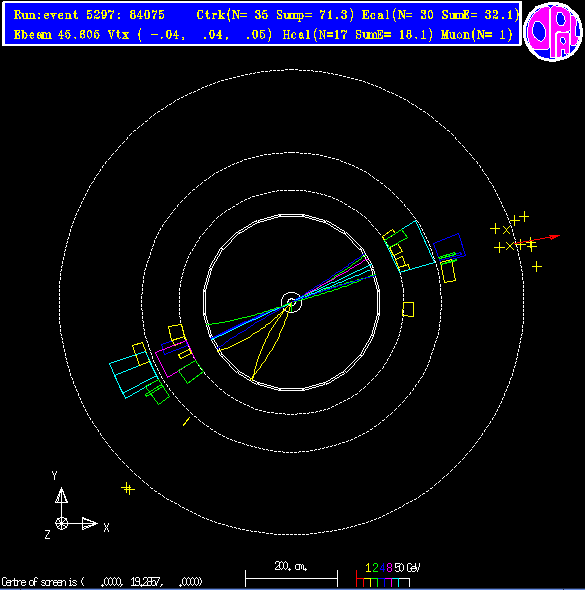This screenshot has height=590, width=585.
Task: Click the yellow cross pair at lower left
Action: point(128,488)
